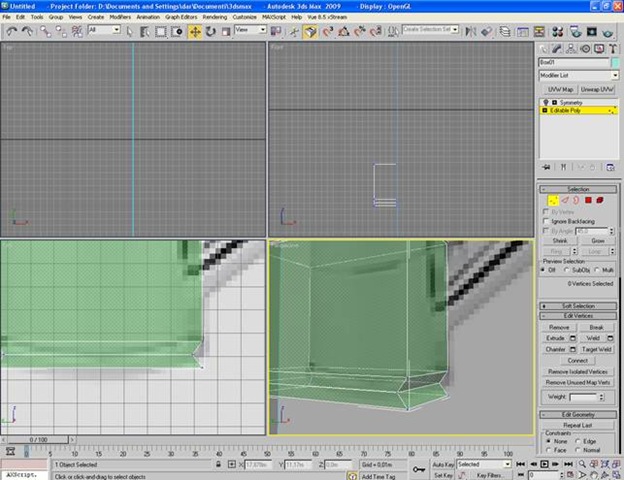Click the Pin Stack icon
Viewport: 624px width, 480px height.
546,167
